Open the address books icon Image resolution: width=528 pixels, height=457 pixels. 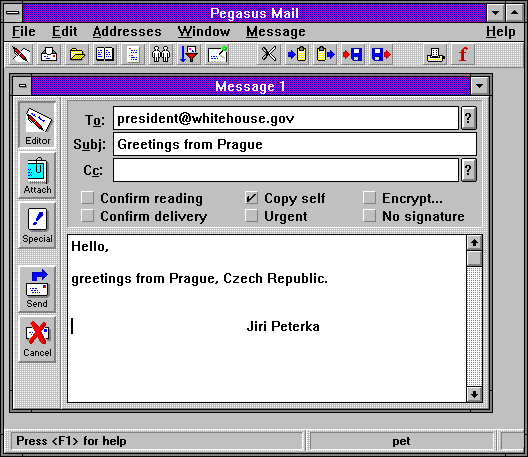105,54
